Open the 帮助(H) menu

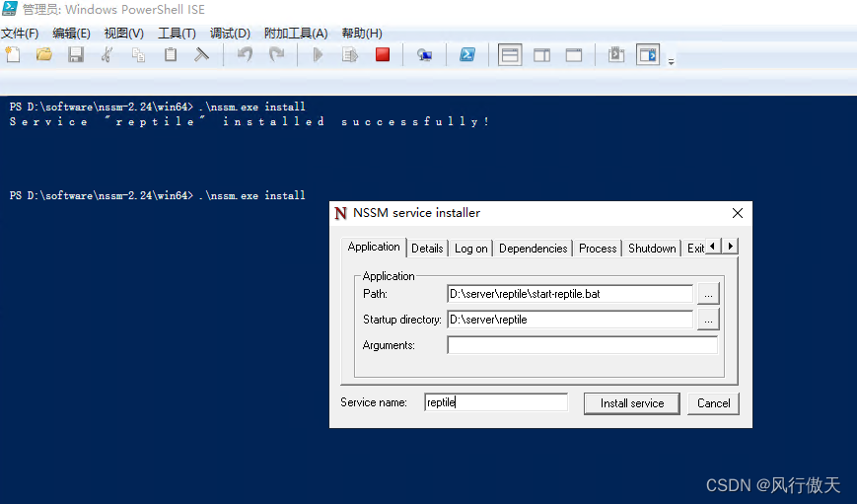pos(362,34)
